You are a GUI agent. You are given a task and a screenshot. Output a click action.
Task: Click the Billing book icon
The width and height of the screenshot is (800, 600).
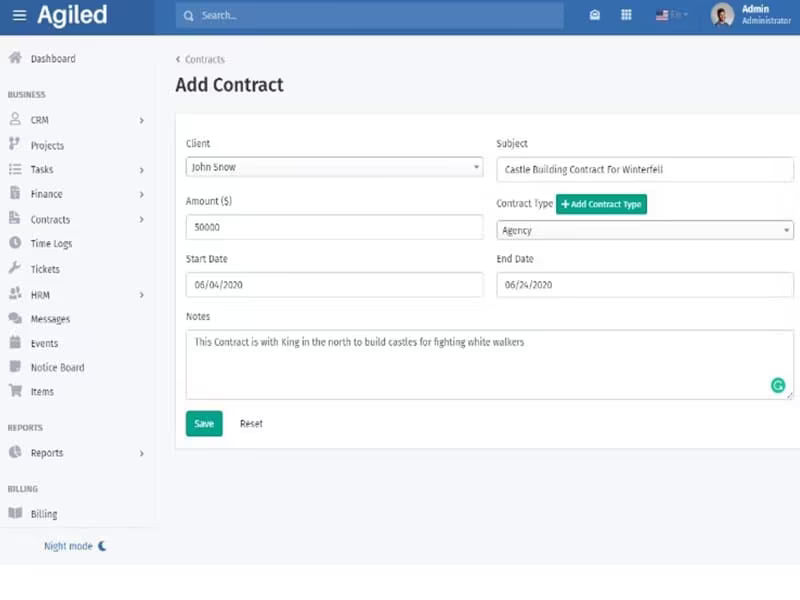[x=15, y=513]
